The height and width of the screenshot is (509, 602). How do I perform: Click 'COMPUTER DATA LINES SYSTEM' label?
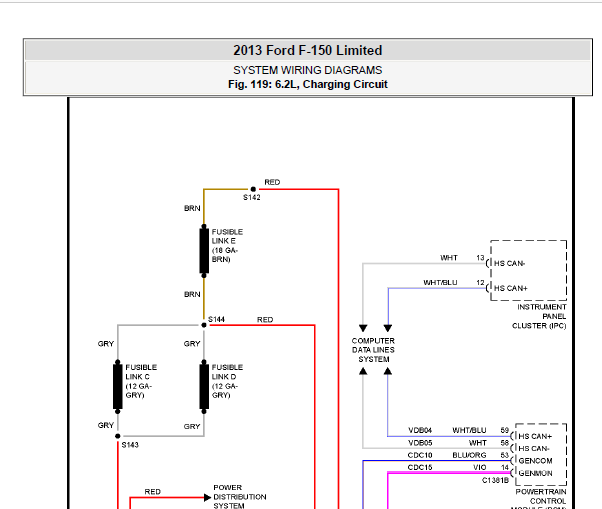[373, 350]
